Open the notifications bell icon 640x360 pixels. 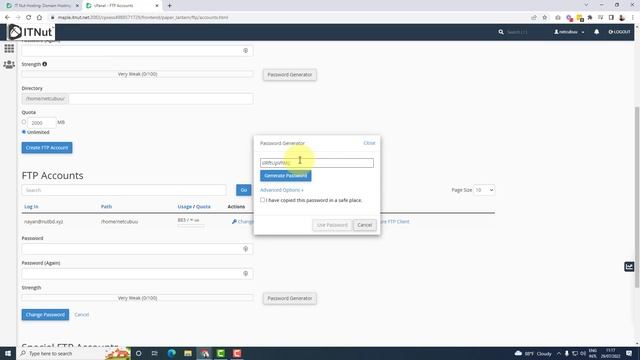tap(596, 32)
